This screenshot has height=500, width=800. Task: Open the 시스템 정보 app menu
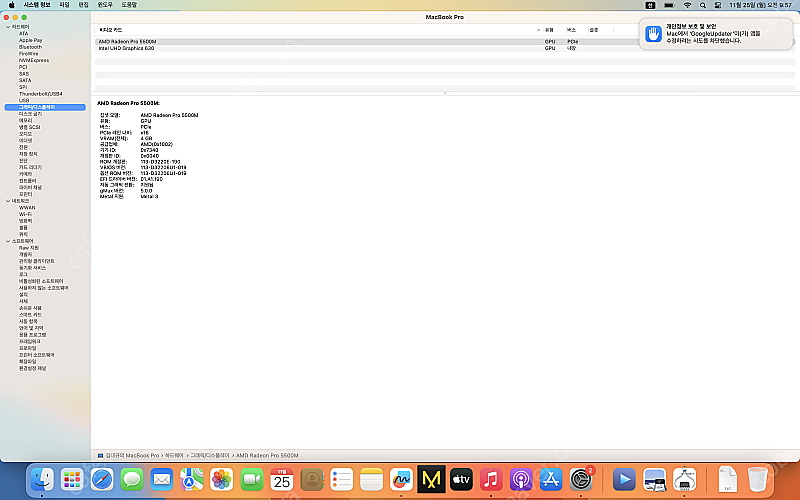[x=37, y=5]
